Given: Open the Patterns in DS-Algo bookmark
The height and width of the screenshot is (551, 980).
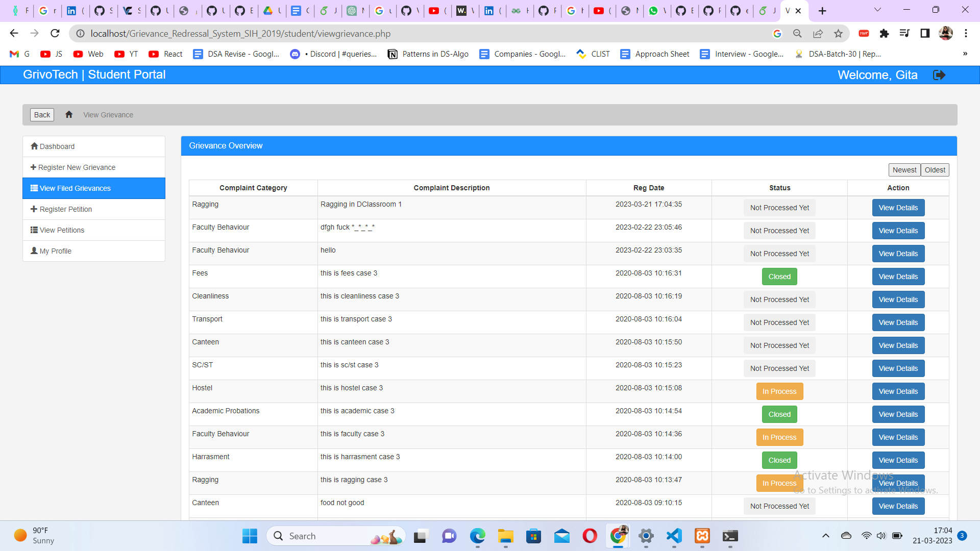Looking at the screenshot, I should point(428,54).
